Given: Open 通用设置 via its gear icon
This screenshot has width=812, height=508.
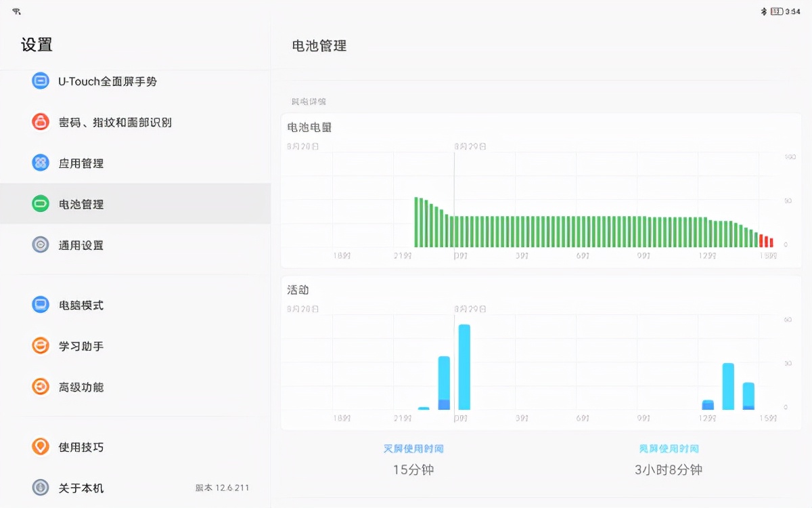Looking at the screenshot, I should pyautogui.click(x=41, y=245).
